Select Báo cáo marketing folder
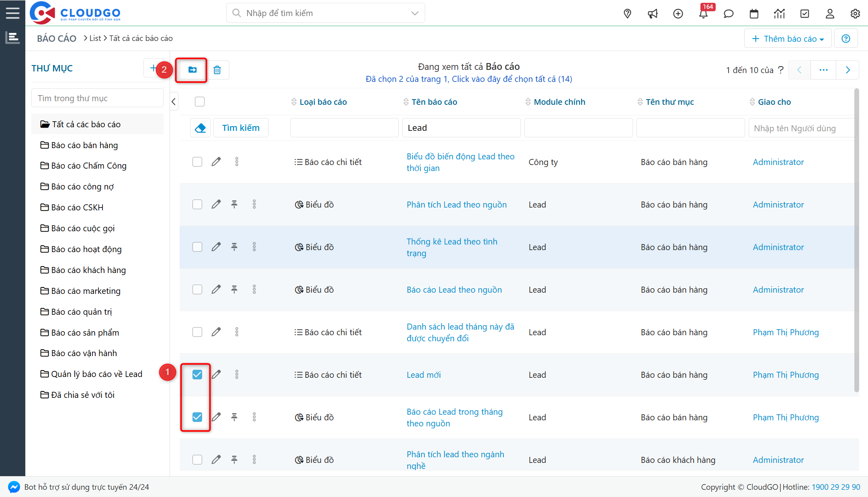This screenshot has width=868, height=497. pyautogui.click(x=86, y=291)
